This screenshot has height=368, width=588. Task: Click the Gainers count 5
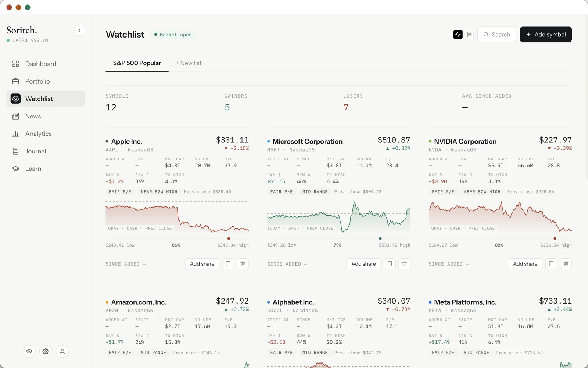click(227, 107)
